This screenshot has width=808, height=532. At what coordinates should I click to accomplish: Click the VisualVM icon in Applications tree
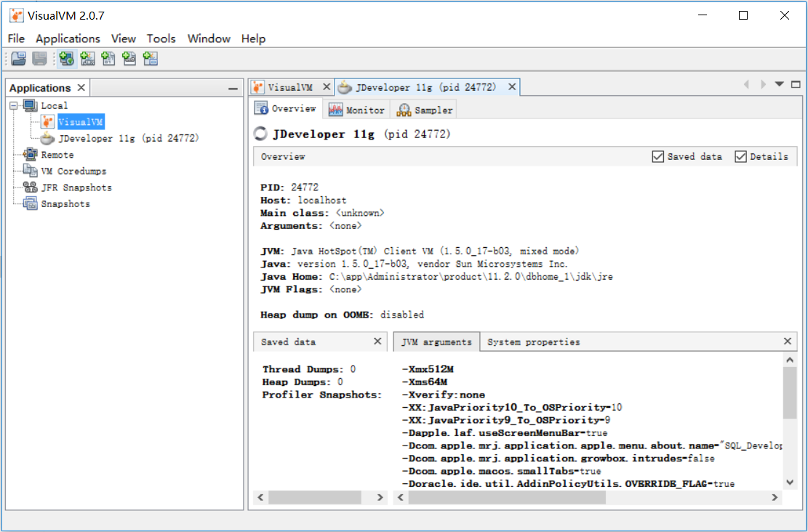[47, 122]
